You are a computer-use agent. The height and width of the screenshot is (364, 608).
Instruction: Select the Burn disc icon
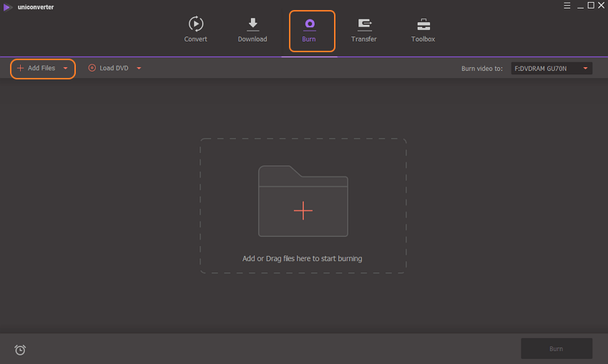click(309, 24)
